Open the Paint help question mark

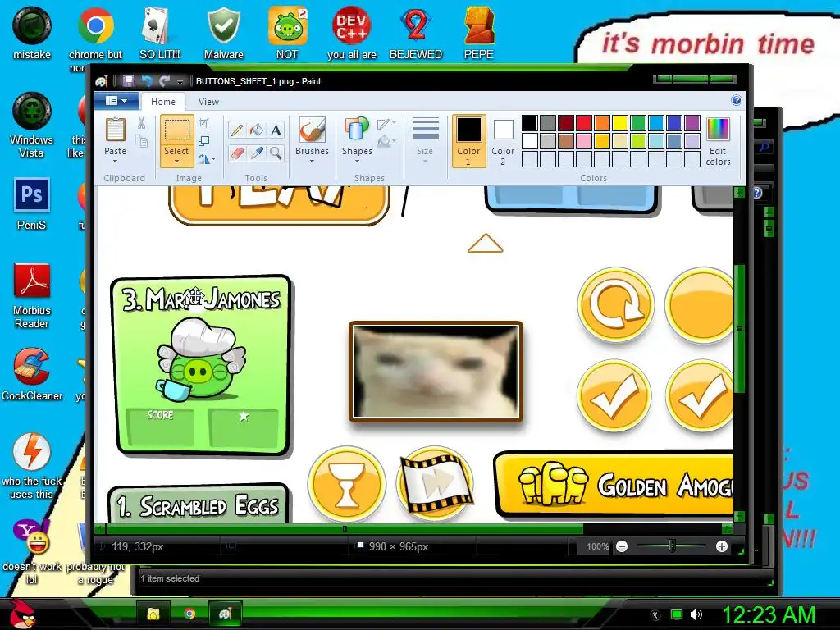737,101
